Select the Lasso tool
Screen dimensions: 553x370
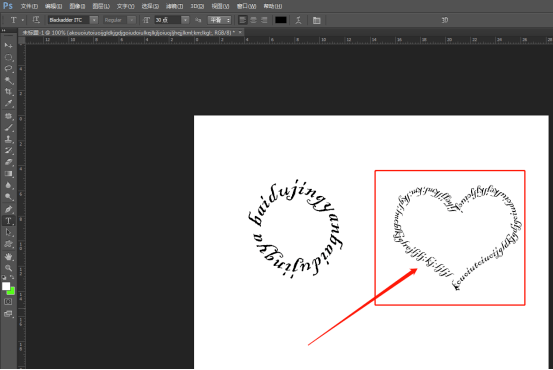(8, 69)
